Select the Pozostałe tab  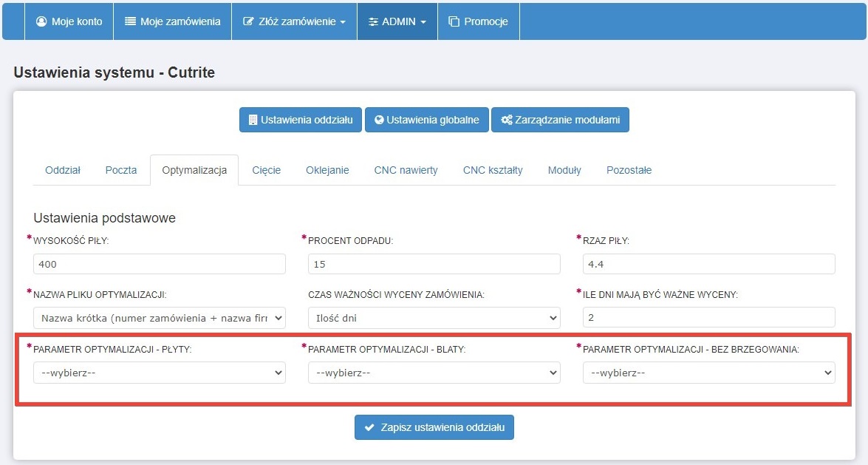629,170
